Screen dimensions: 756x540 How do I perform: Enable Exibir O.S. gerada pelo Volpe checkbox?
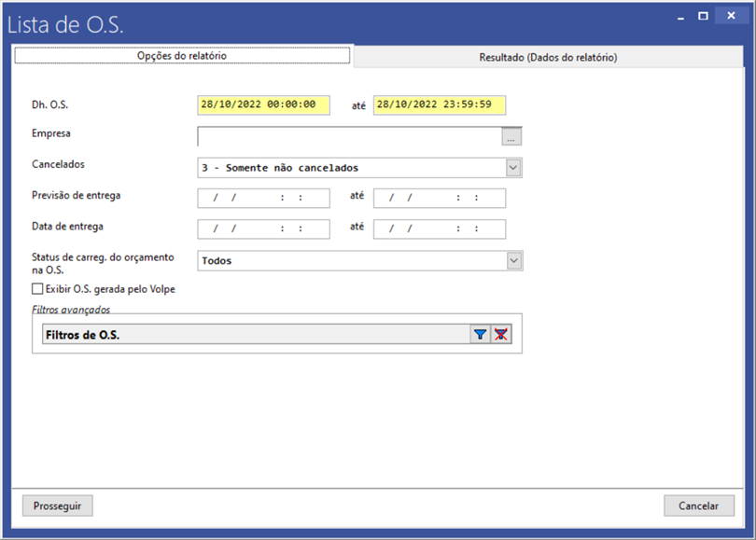38,289
